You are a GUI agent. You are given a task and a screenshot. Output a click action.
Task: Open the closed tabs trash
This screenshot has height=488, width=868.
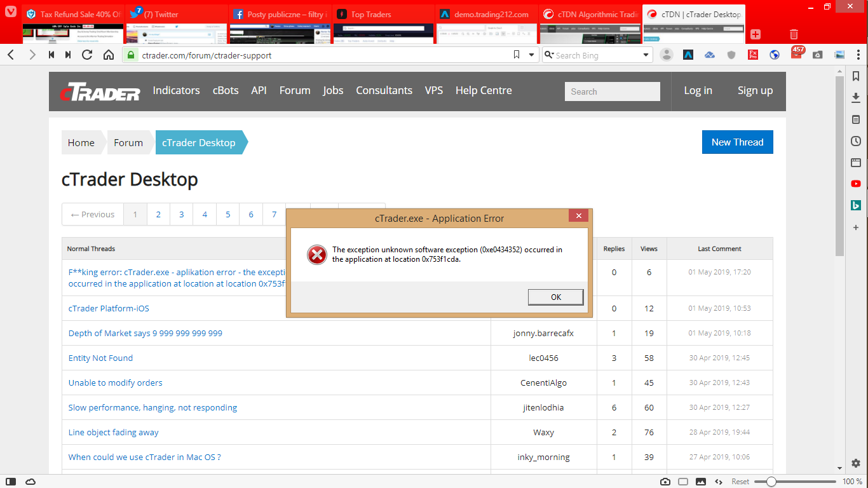click(x=794, y=34)
